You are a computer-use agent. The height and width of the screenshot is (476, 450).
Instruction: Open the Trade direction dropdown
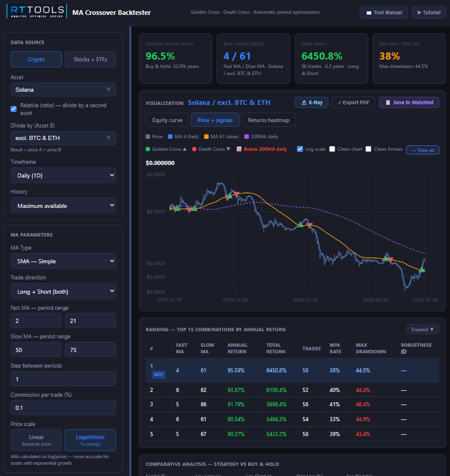point(63,291)
